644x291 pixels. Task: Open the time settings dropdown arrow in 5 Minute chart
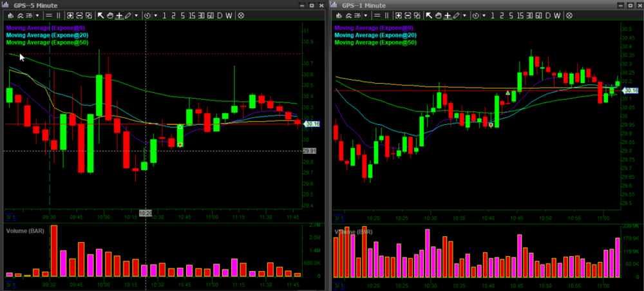tap(155, 14)
